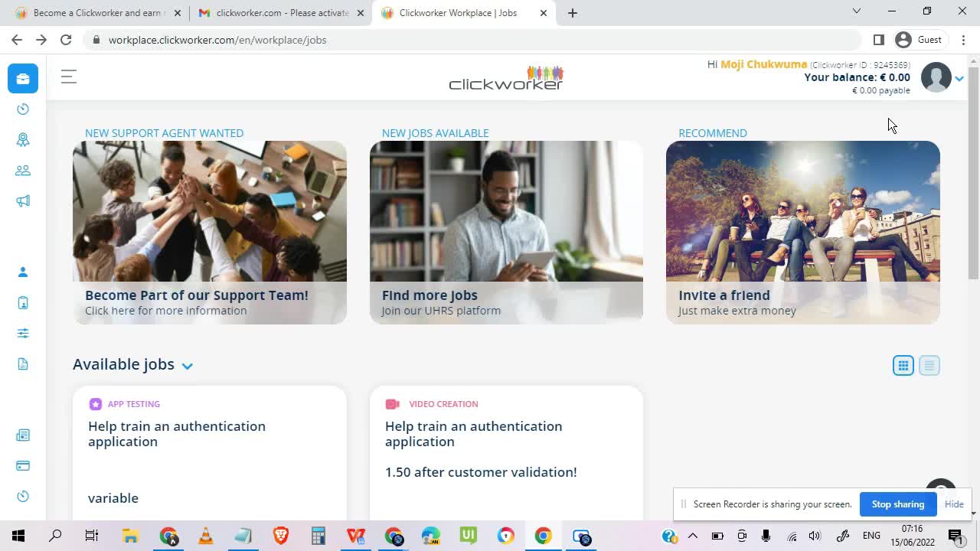Open the Jobs briefcase icon in sidebar
Screen dimensions: 980x551
point(23,79)
